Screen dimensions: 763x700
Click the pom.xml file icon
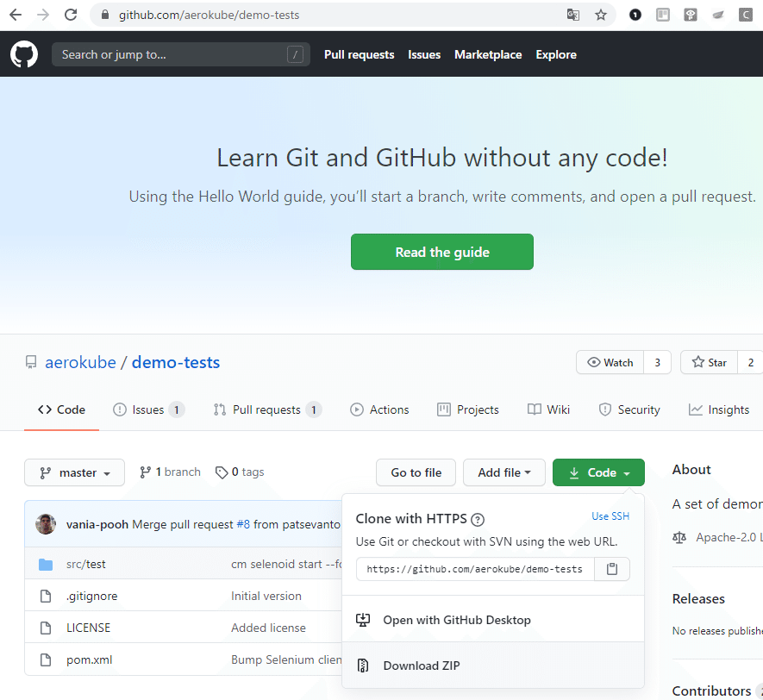46,659
